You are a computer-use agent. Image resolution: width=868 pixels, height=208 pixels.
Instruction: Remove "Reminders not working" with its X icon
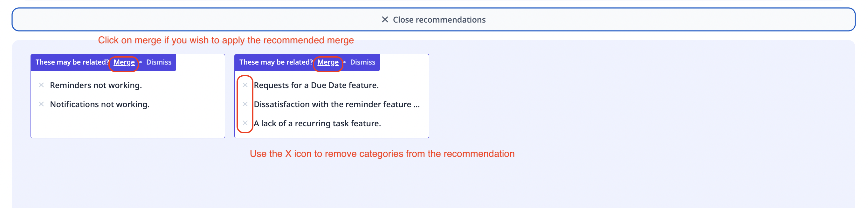point(41,85)
